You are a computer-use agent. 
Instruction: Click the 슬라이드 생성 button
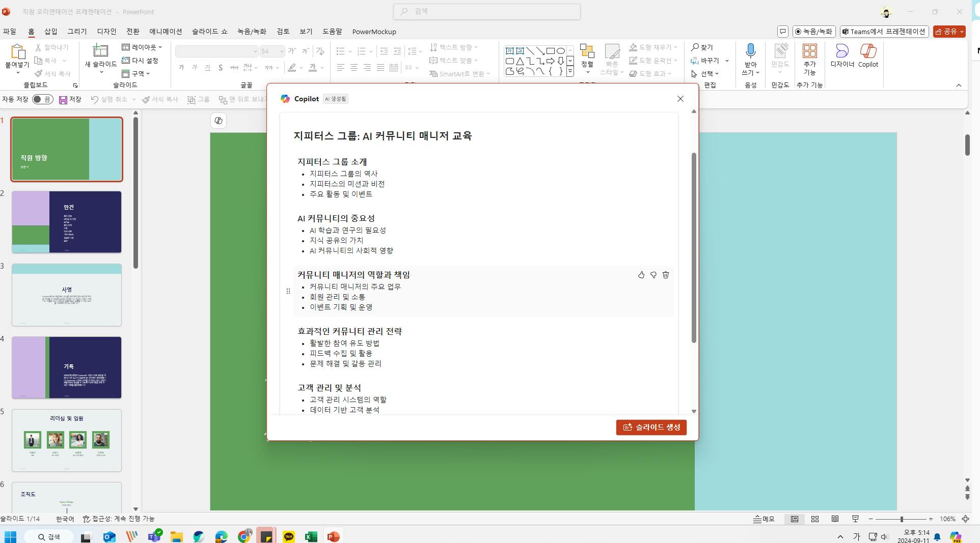651,427
